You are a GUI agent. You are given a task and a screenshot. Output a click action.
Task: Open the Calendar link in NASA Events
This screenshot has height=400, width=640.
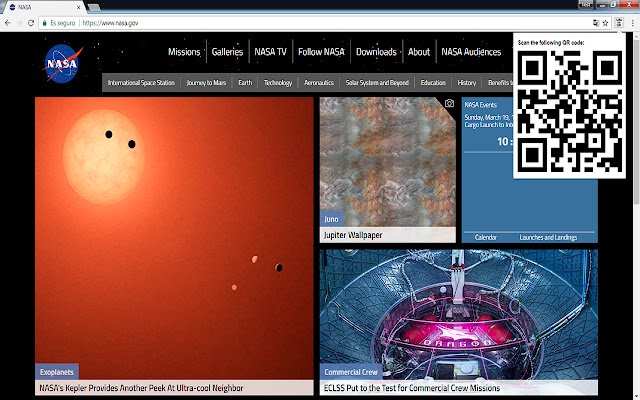click(486, 237)
